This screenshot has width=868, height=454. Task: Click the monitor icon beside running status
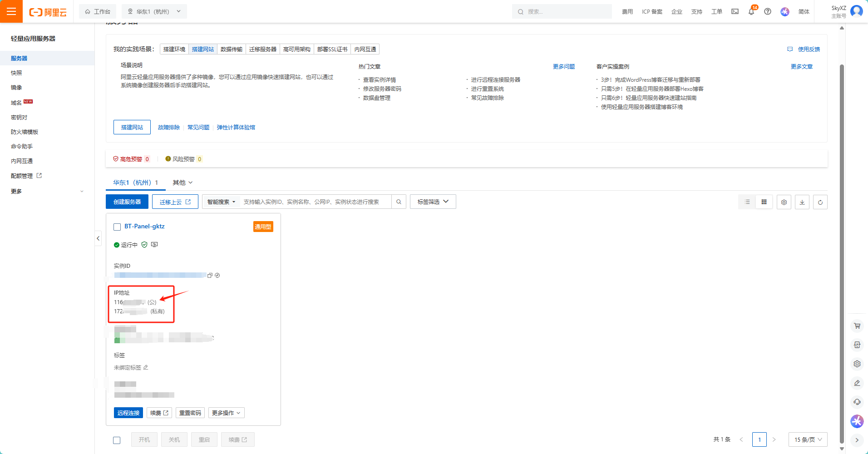point(154,245)
